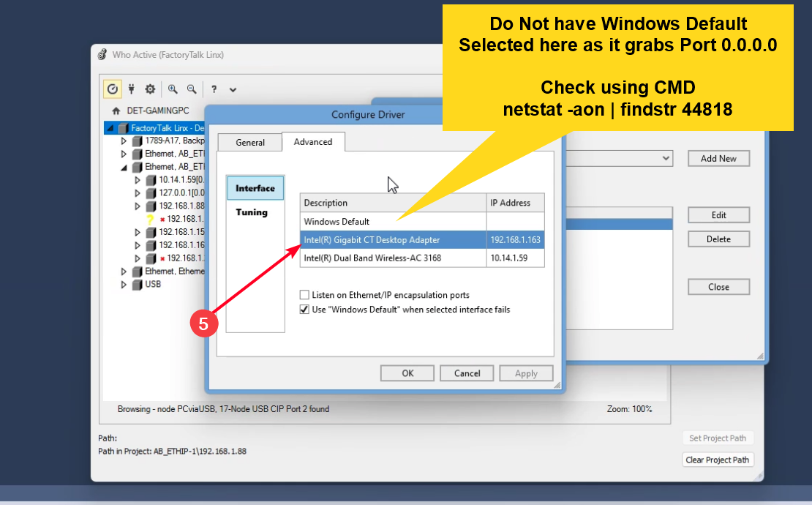Confirm the driver settings with OK
812x505 pixels.
tap(407, 373)
